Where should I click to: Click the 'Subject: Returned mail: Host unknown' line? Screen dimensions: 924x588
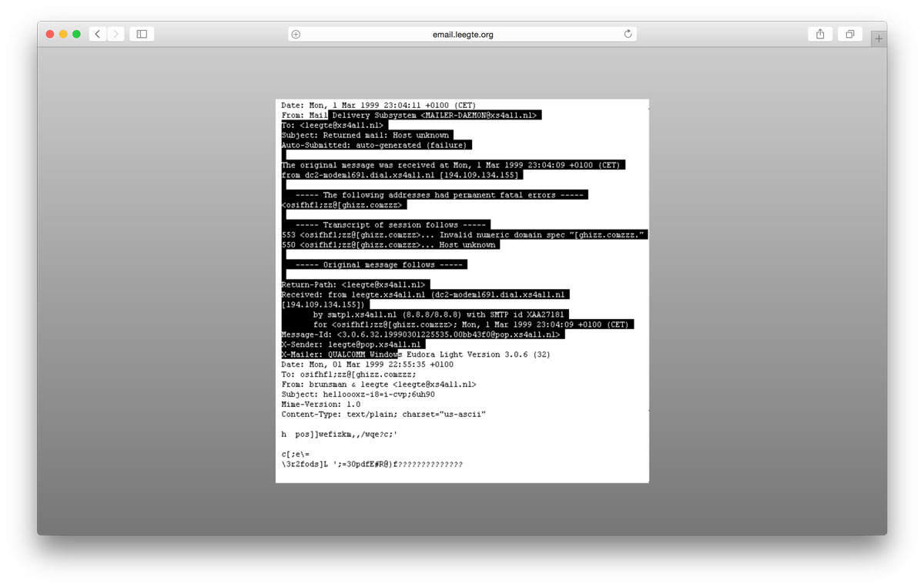[366, 135]
